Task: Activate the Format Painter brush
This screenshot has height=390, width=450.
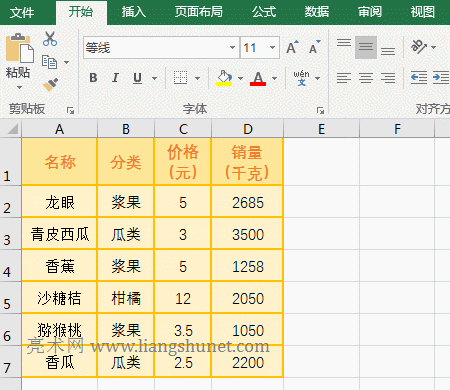Action: pos(51,85)
